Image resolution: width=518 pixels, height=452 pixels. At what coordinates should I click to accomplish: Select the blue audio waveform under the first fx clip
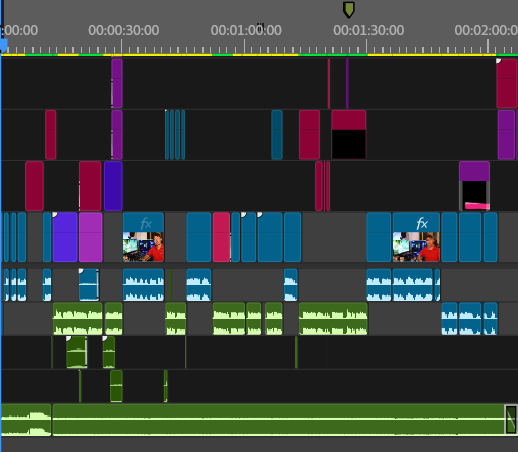[x=143, y=285]
